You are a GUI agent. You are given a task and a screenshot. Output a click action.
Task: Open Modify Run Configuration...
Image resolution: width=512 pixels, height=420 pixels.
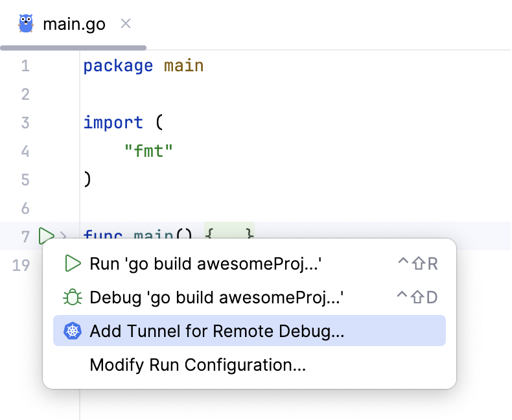pos(198,365)
